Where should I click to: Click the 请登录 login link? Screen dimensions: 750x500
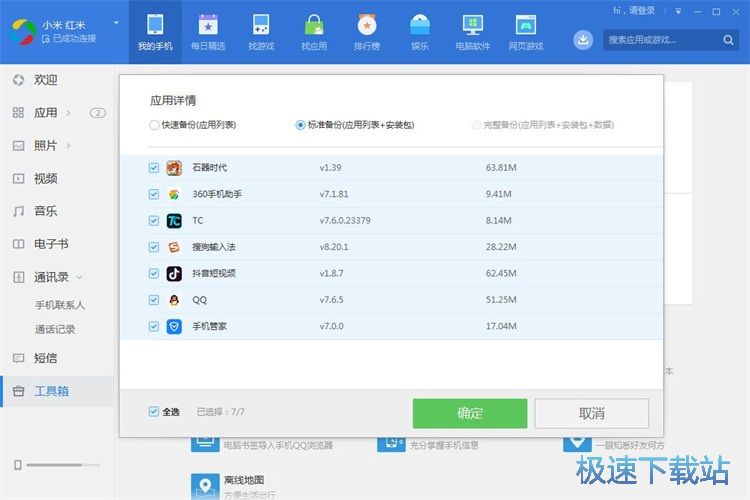[x=642, y=11]
